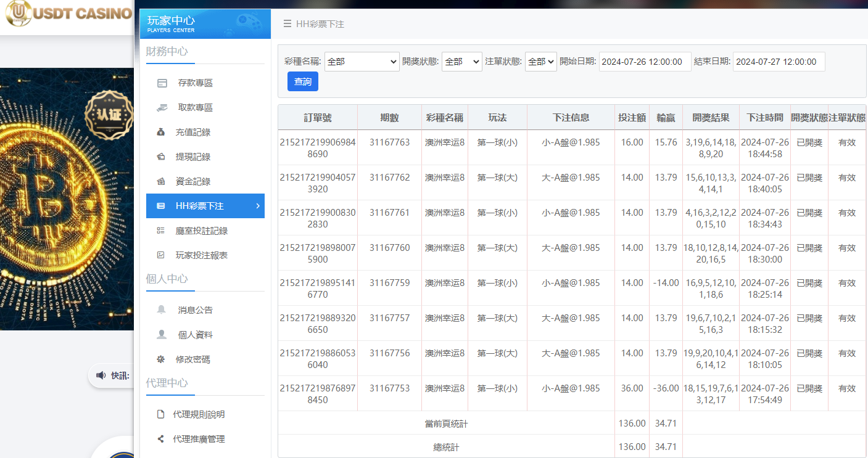The height and width of the screenshot is (458, 868).
Task: Expand the 開獎狀態 dropdown
Action: pos(461,62)
